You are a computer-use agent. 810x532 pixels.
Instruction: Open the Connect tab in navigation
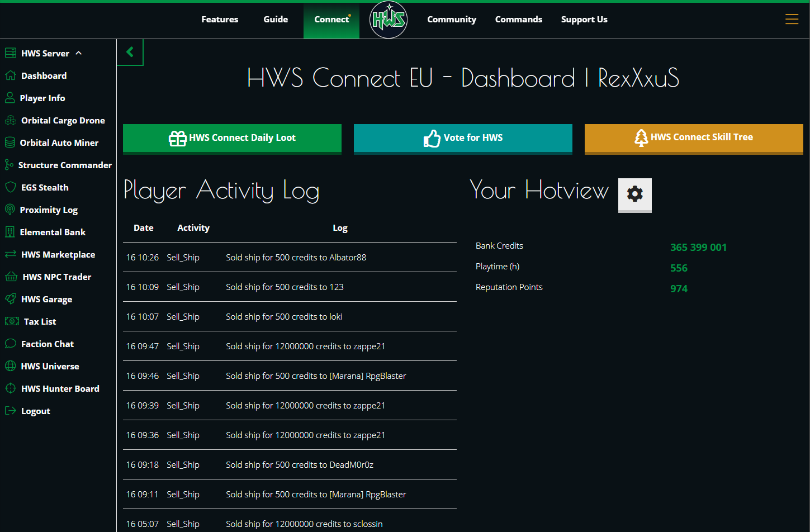click(331, 20)
